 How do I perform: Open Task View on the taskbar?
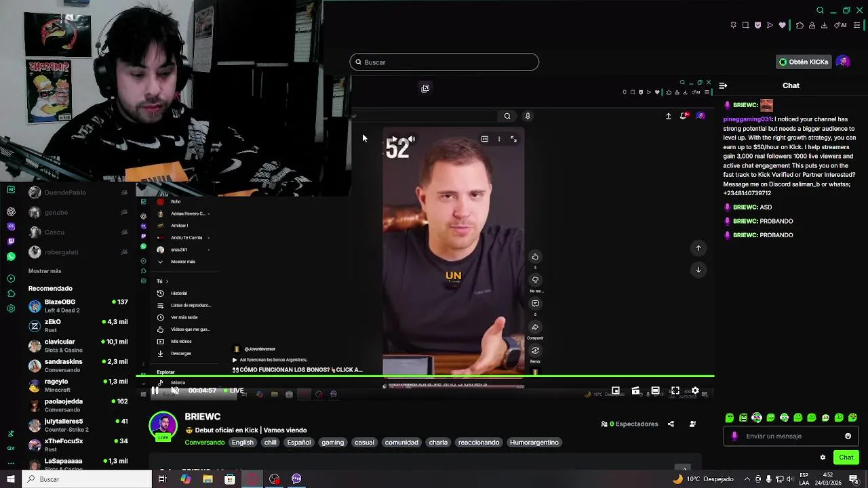coord(163,479)
